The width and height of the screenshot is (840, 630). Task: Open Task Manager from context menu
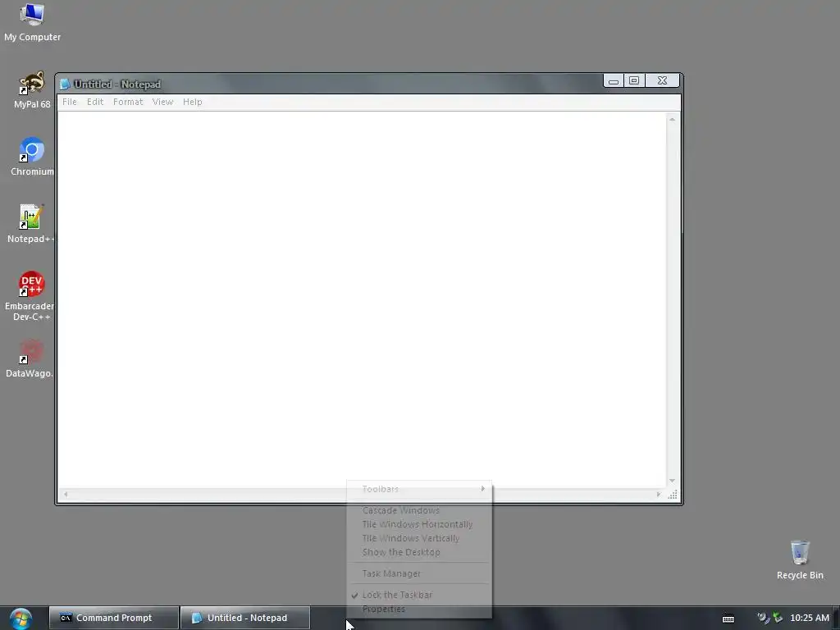(419, 573)
